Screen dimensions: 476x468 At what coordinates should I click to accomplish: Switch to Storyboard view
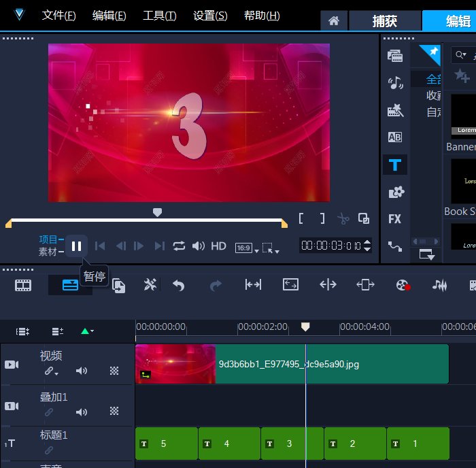(23, 285)
